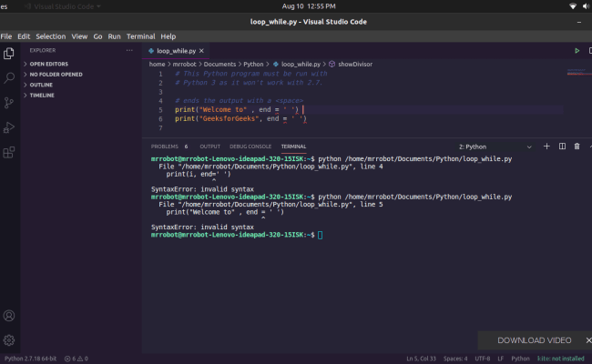The width and height of the screenshot is (592, 364).
Task: Click date and time in top bar
Action: [x=309, y=6]
